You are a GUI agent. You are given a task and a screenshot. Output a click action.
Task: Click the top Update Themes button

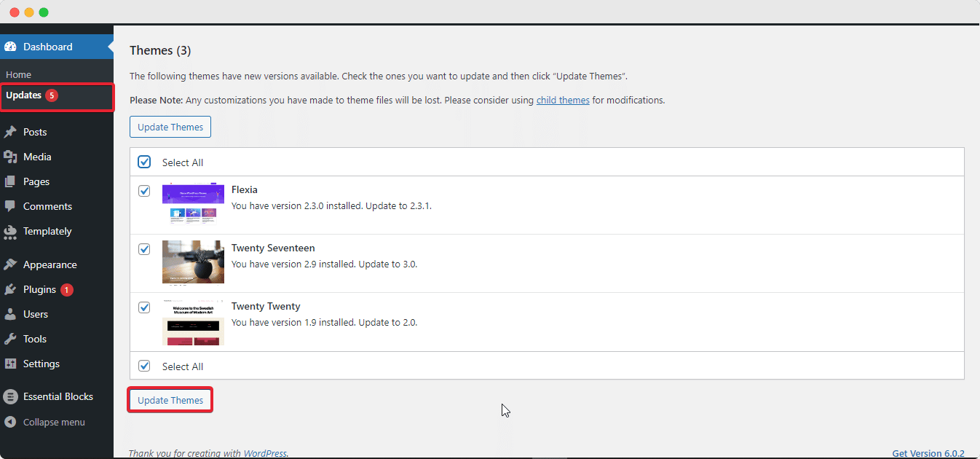tap(170, 127)
